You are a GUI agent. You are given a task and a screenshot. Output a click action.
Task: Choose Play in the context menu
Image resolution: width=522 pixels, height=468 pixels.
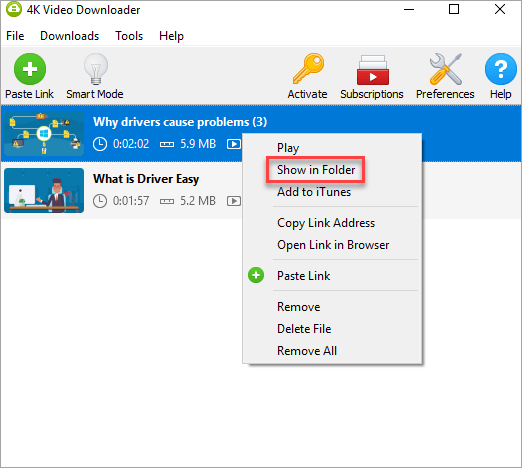coord(288,148)
